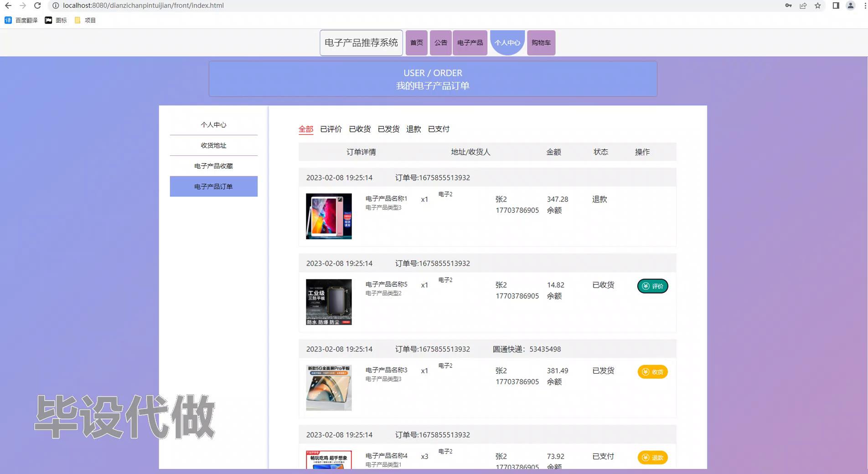Toggle the browser side panel icon
The height and width of the screenshot is (474, 868).
pos(836,5)
